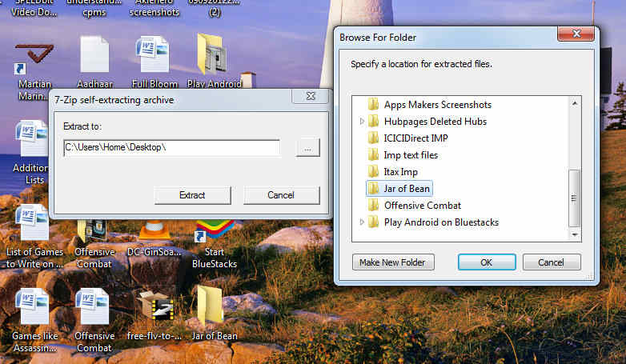The height and width of the screenshot is (364, 626).
Task: Open the Jar of Bean desktop folder
Action: pos(212,308)
